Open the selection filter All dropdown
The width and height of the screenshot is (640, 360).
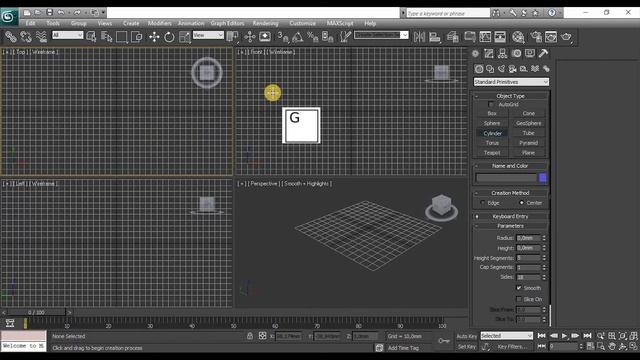click(x=67, y=36)
